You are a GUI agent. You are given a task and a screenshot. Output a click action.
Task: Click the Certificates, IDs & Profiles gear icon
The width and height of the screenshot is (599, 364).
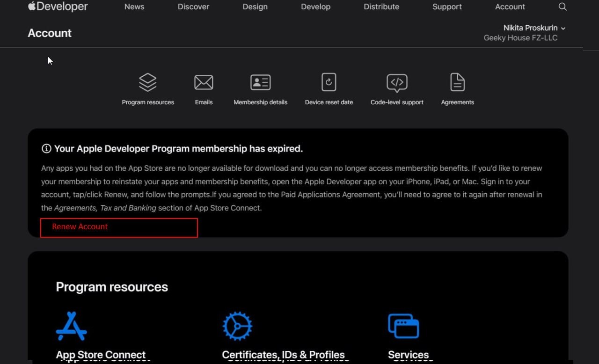237,326
